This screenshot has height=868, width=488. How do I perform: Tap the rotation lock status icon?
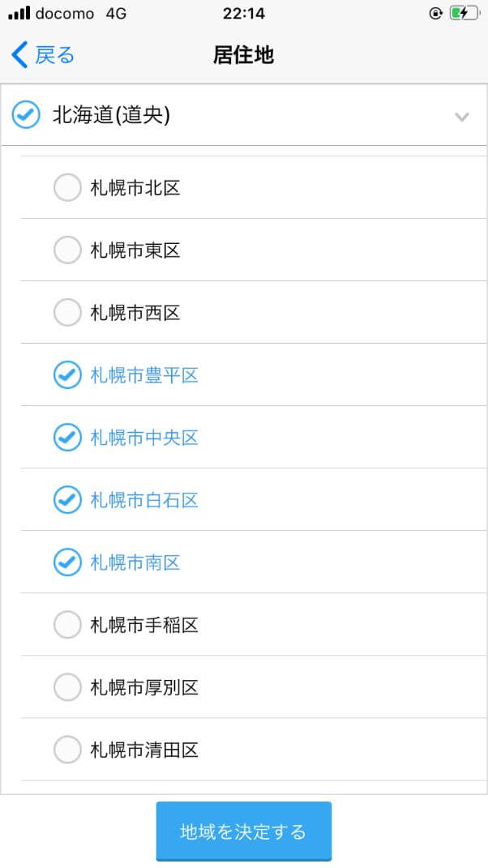point(437,13)
